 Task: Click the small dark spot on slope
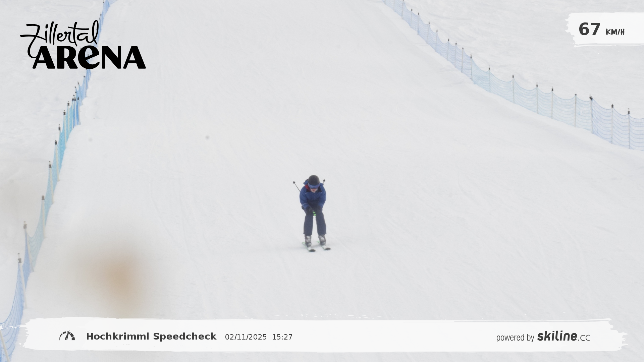pyautogui.click(x=207, y=137)
